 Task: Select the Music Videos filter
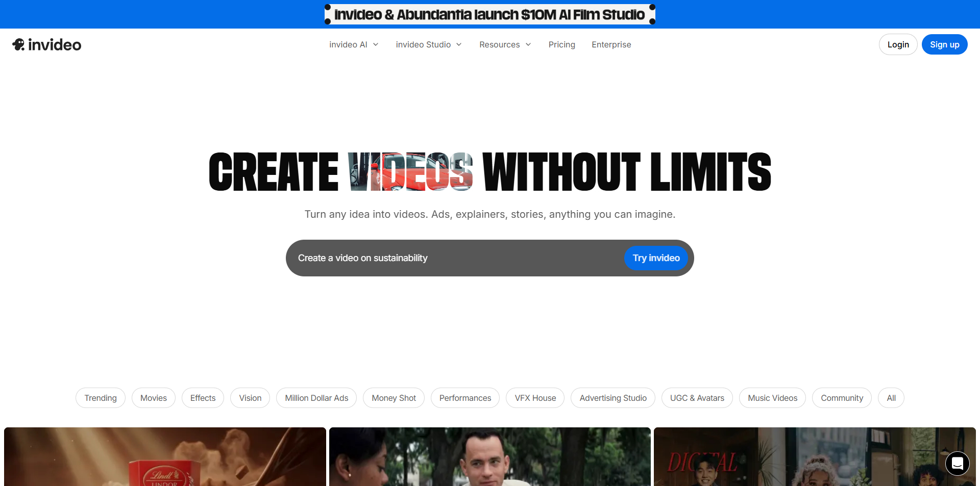tap(772, 398)
